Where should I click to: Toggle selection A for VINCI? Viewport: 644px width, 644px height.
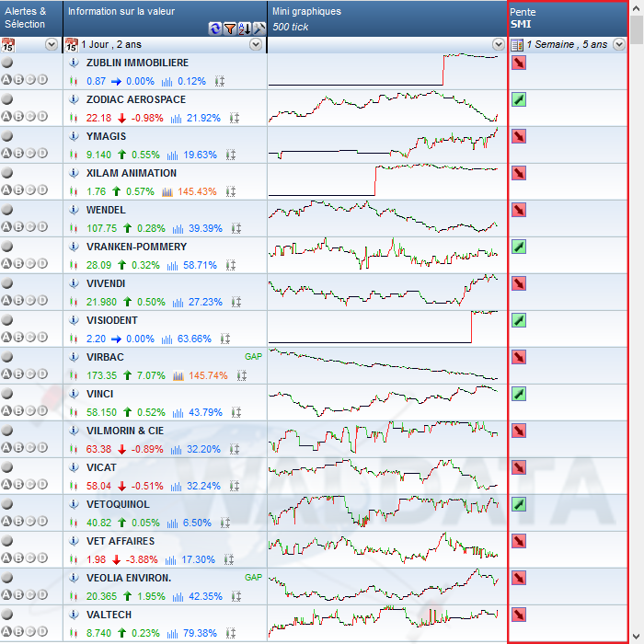tap(6, 410)
